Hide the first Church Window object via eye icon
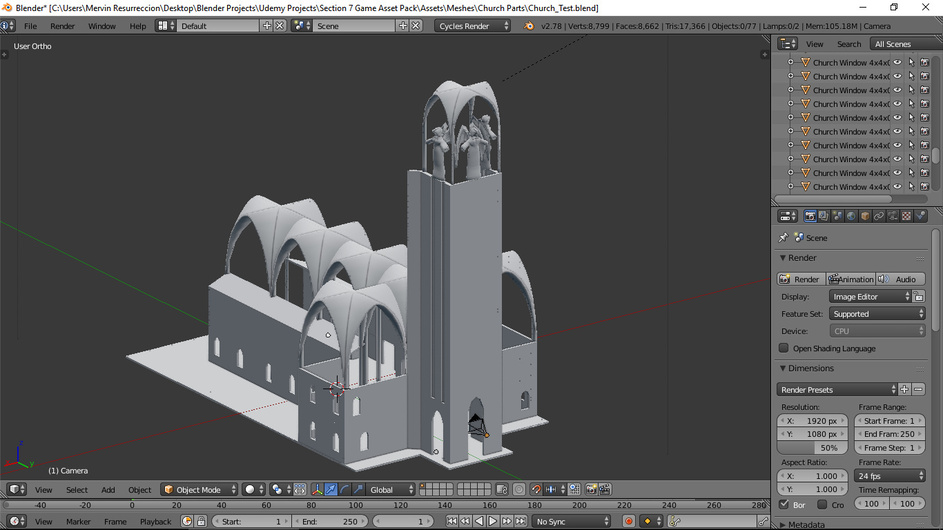Image resolution: width=943 pixels, height=530 pixels. [897, 63]
